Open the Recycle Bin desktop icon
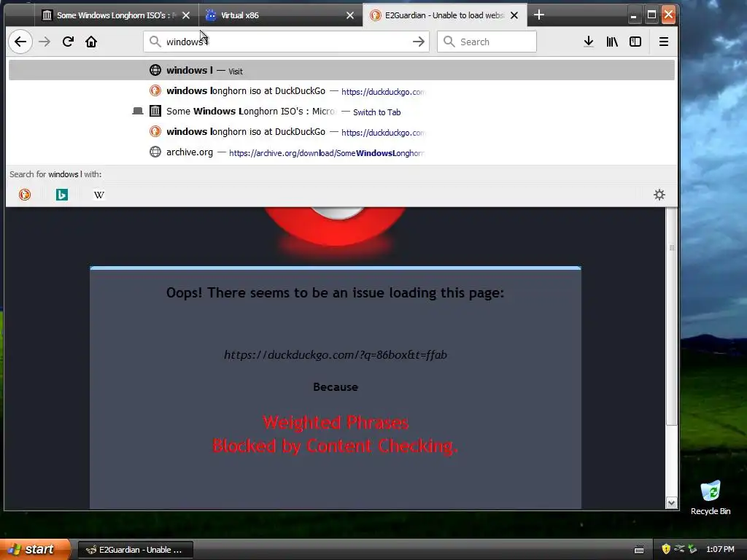 [711, 497]
